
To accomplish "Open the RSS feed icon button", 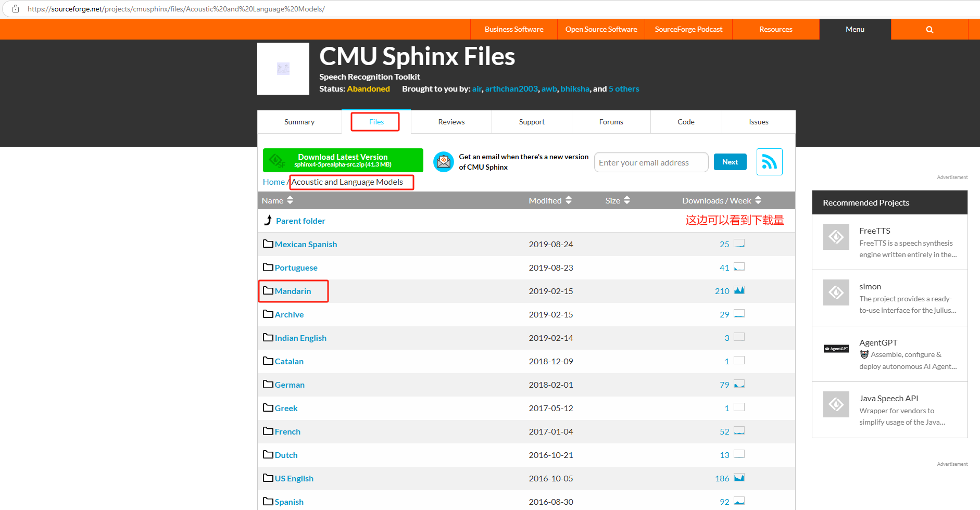I will 769,162.
